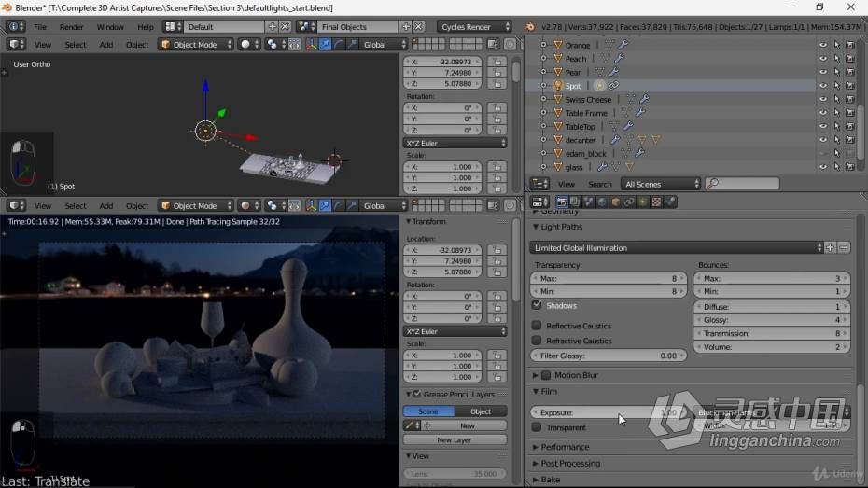Enable Reflective Caustics checkbox
The width and height of the screenshot is (868, 488).
coord(537,326)
